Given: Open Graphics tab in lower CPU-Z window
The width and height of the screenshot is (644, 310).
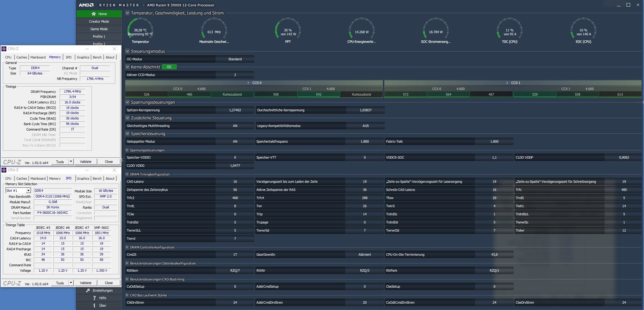Looking at the screenshot, I should click(83, 179).
